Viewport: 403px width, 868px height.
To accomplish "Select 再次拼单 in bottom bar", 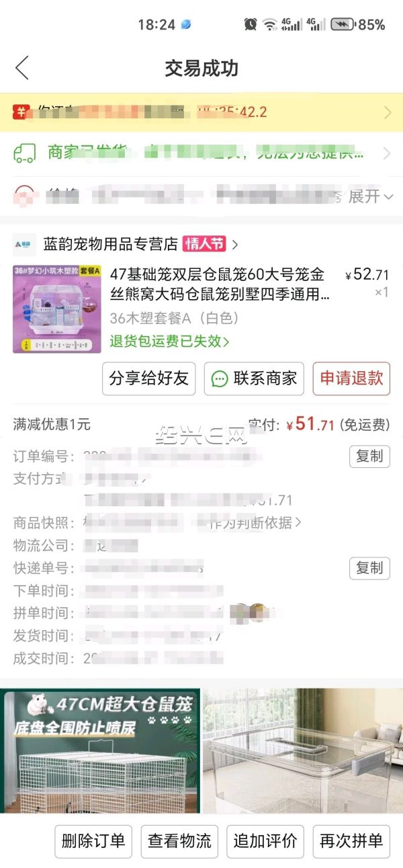I will point(351,841).
